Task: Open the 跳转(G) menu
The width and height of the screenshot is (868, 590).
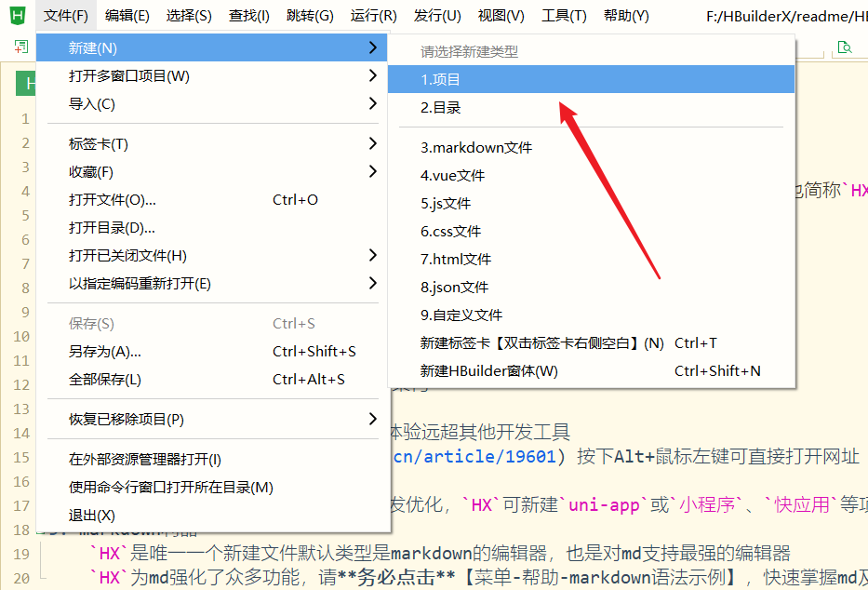Action: pyautogui.click(x=310, y=16)
